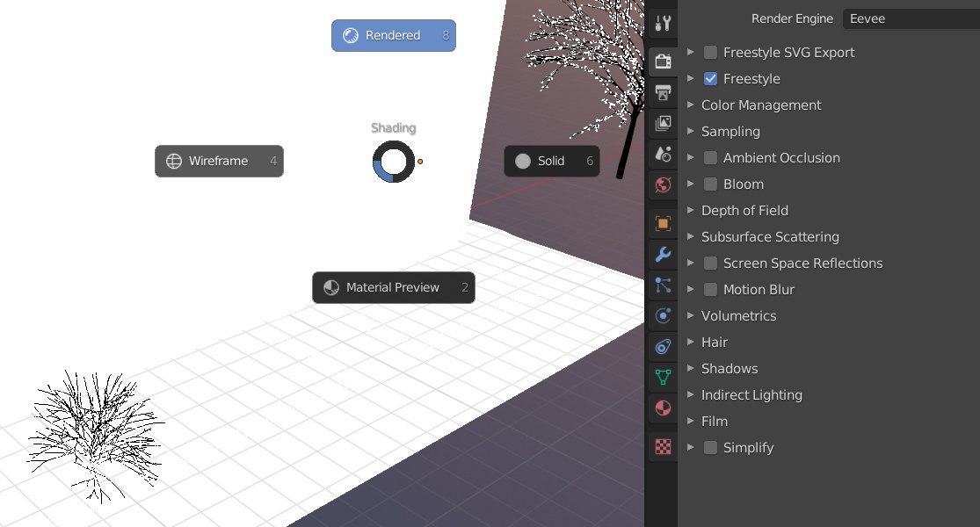
Task: Click the Shading pie menu center ring
Action: click(394, 162)
